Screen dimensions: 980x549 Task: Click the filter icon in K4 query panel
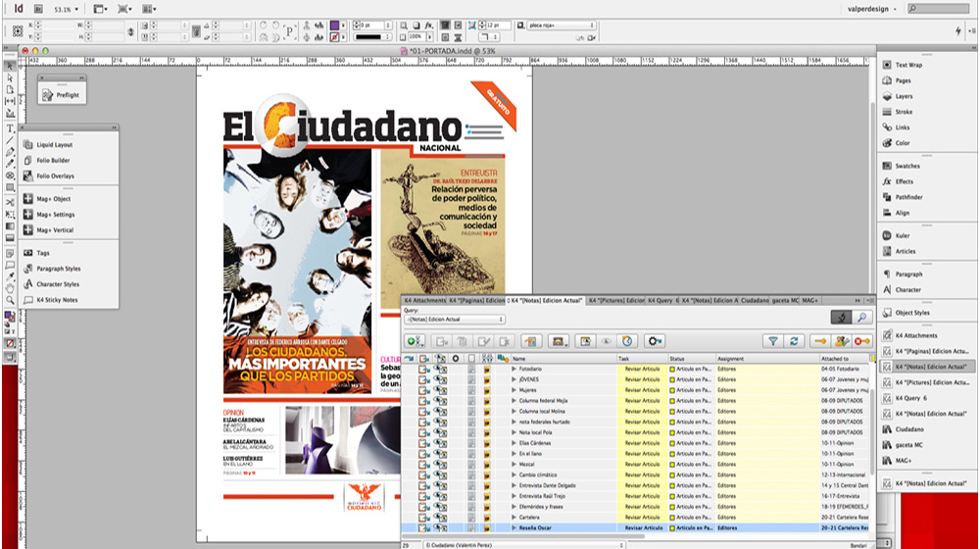(x=772, y=341)
